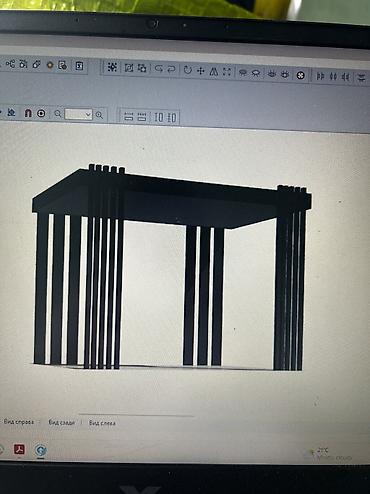Click the overlapping squares icon
Image resolution: width=370 pixels, height=494 pixels.
coord(142,68)
